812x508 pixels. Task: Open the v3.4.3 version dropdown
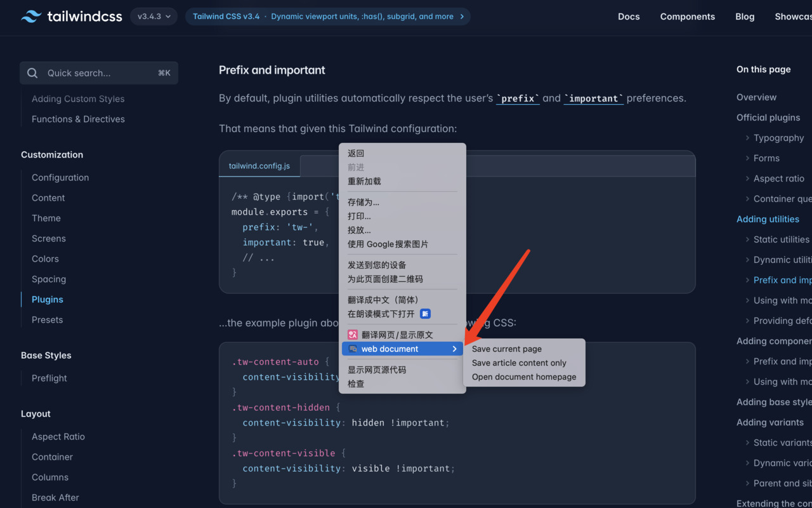pyautogui.click(x=154, y=17)
